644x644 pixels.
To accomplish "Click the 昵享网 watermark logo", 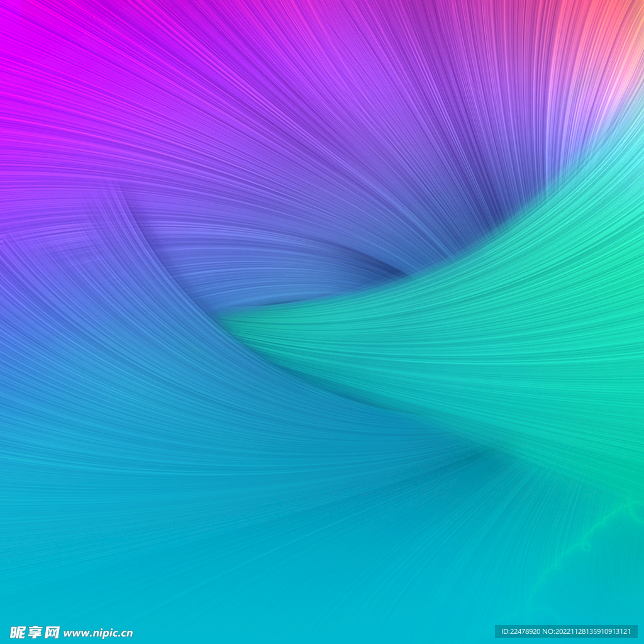I will point(35,632).
